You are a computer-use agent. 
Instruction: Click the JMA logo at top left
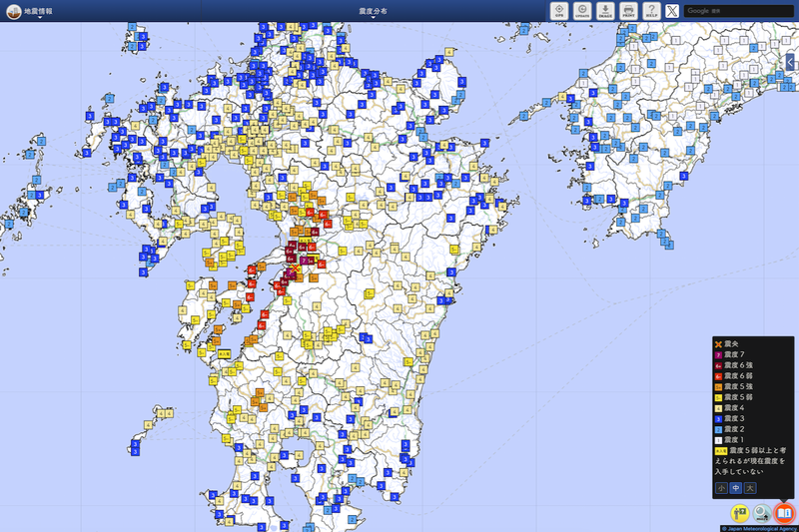(14, 11)
